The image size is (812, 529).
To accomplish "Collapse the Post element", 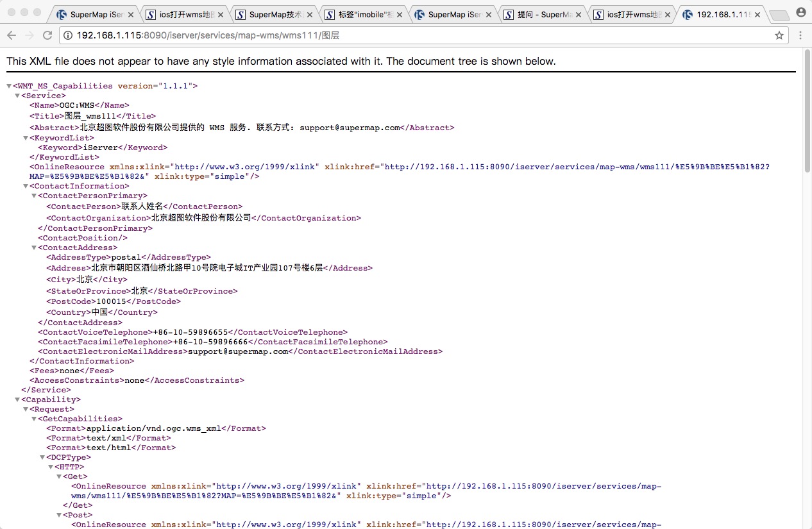I will point(59,515).
